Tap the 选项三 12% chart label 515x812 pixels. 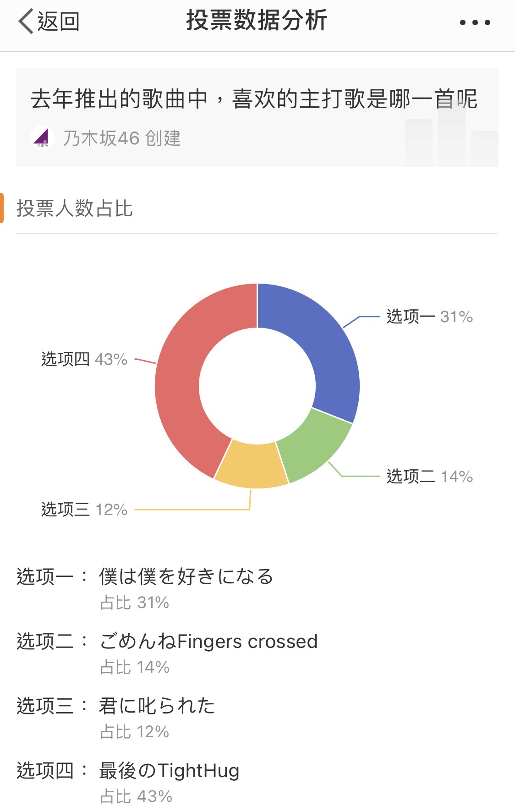click(84, 510)
